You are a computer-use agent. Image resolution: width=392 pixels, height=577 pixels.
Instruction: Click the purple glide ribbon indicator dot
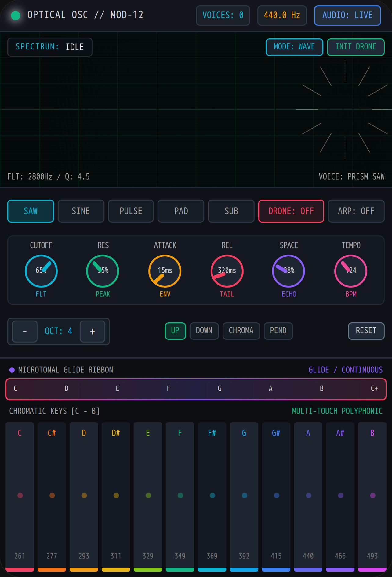[x=12, y=370]
